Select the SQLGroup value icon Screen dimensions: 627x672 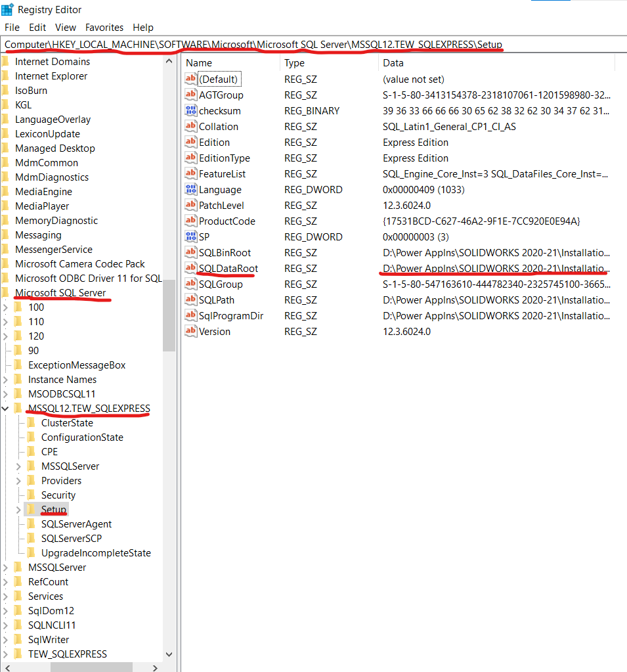[190, 284]
